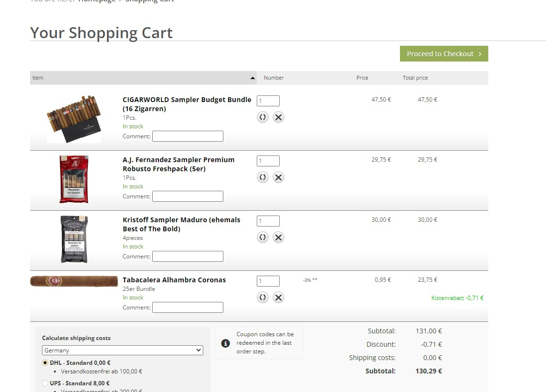Image resolution: width=546 pixels, height=392 pixels.
Task: Click the Kristoff Sampler pack thumbnail
Action: click(x=74, y=239)
